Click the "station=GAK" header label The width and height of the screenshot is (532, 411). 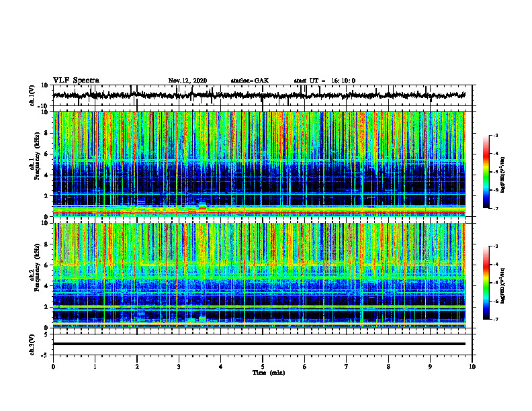pyautogui.click(x=250, y=81)
